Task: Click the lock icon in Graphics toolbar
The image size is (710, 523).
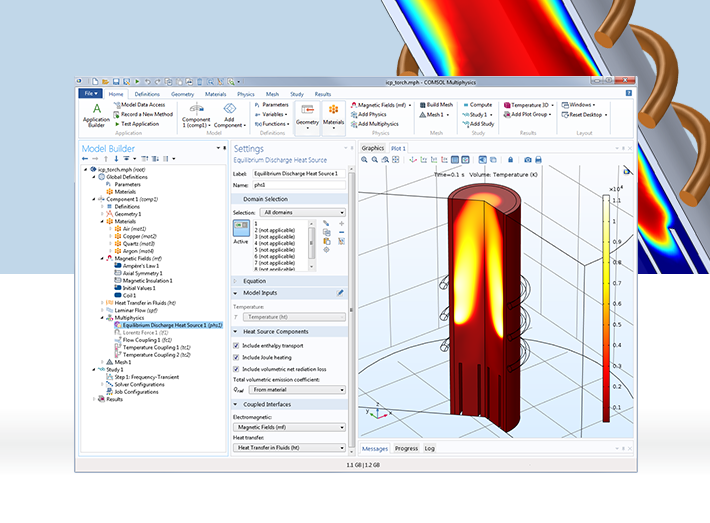Action: pos(512,159)
